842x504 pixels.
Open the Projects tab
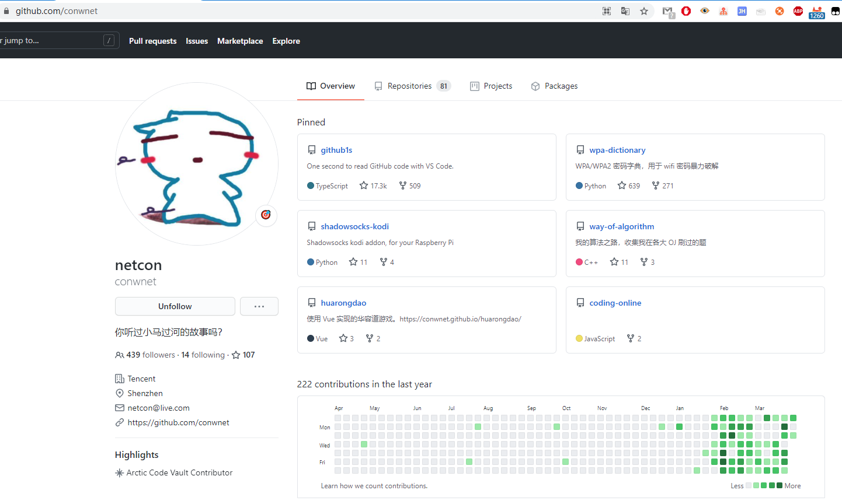point(491,86)
